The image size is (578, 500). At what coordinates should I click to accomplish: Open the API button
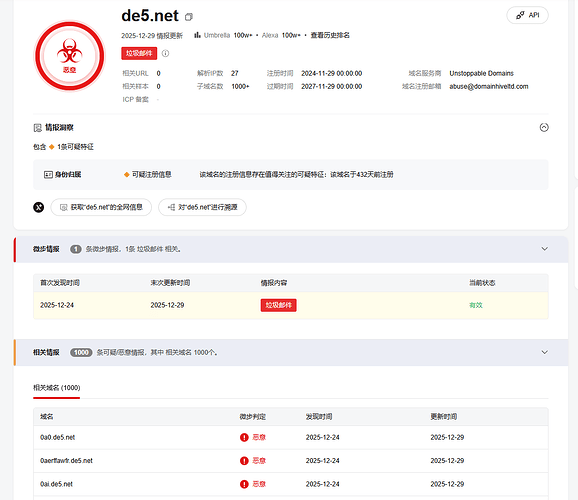pyautogui.click(x=527, y=15)
